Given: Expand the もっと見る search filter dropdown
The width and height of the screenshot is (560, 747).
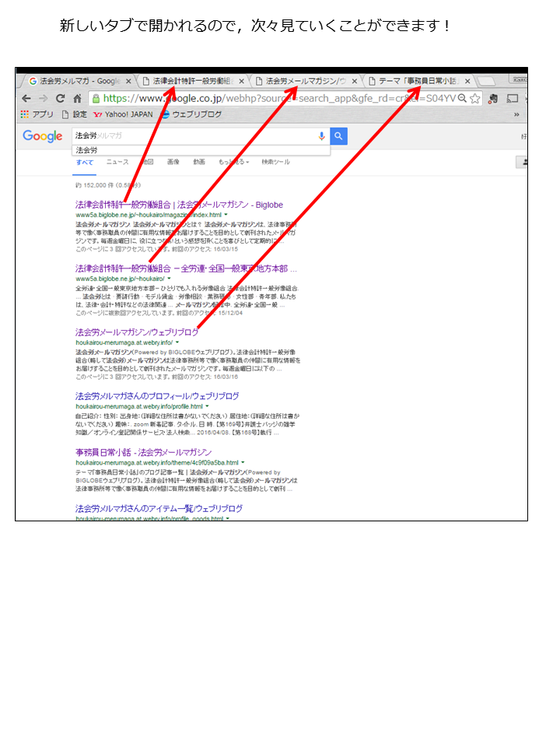Looking at the screenshot, I should pyautogui.click(x=233, y=162).
